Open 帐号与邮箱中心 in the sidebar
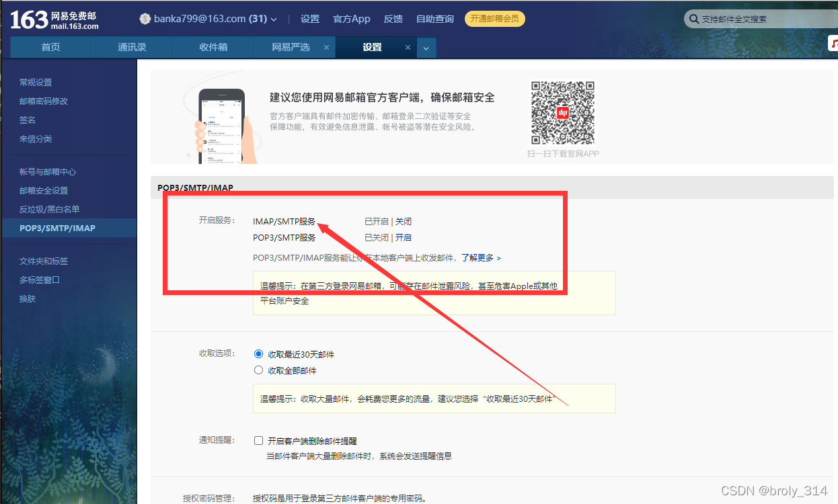This screenshot has width=838, height=504. click(48, 171)
